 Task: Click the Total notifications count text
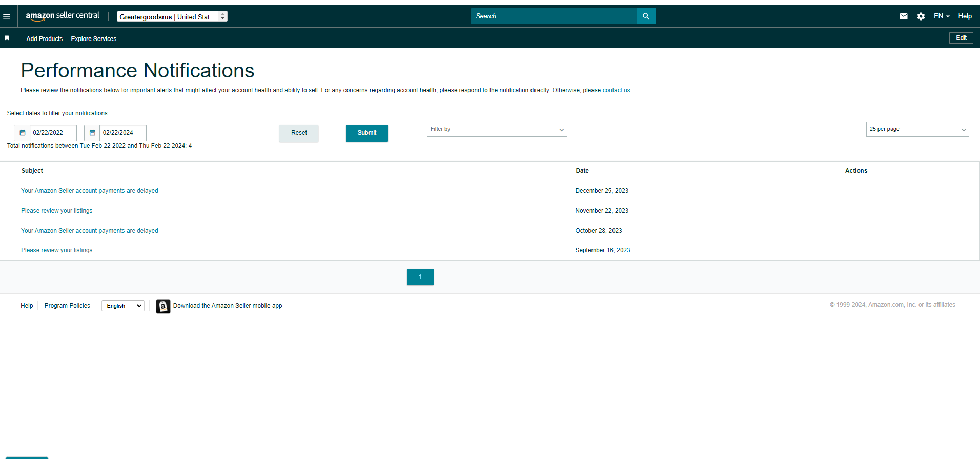pos(99,146)
